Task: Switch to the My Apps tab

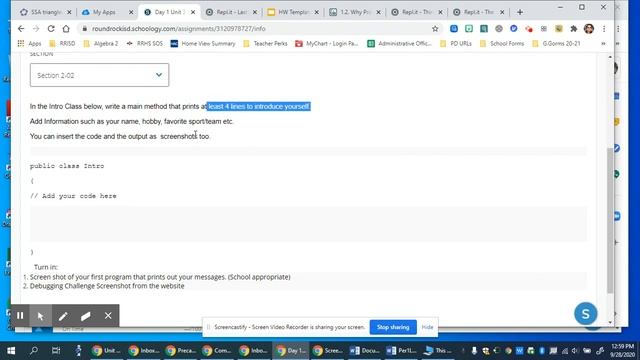Action: [107, 12]
